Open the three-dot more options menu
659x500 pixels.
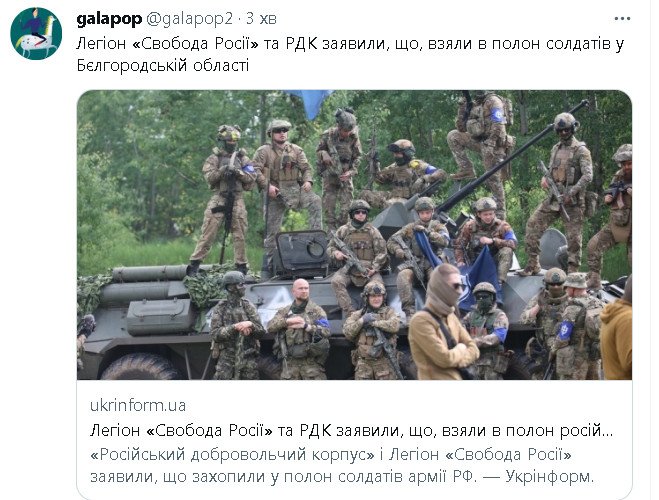pos(622,19)
